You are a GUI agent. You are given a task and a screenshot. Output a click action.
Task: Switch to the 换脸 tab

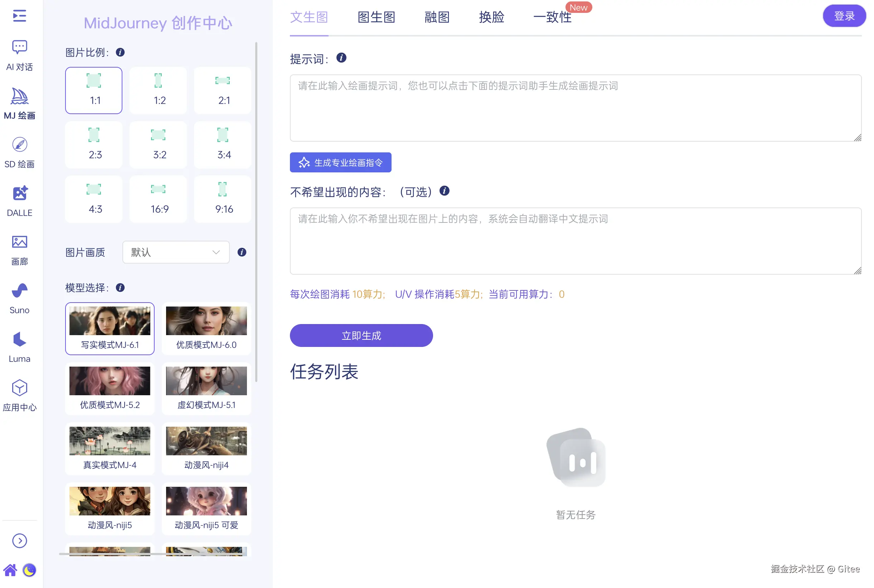(x=491, y=17)
